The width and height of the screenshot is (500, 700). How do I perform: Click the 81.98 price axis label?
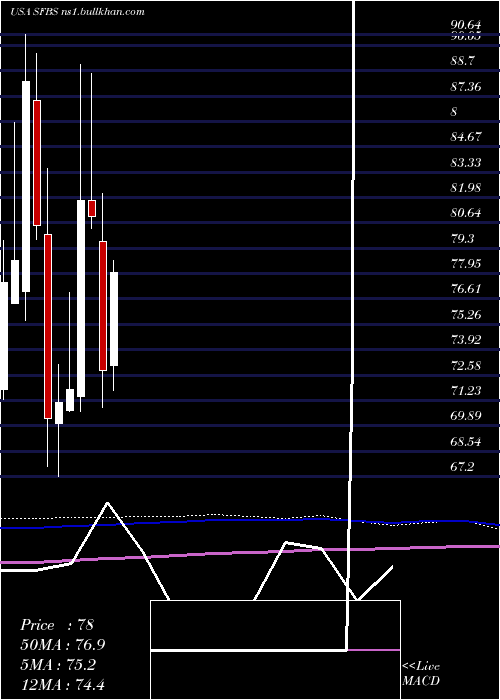466,188
